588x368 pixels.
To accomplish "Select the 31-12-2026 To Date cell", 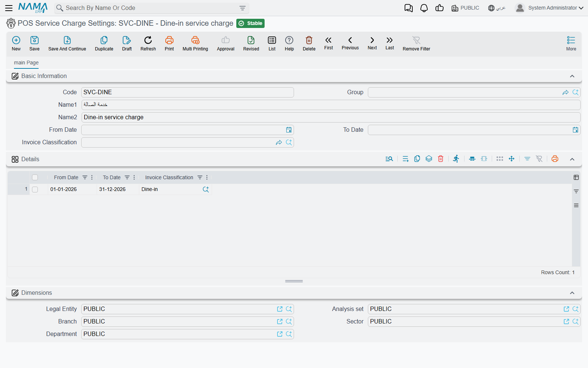I will click(118, 190).
